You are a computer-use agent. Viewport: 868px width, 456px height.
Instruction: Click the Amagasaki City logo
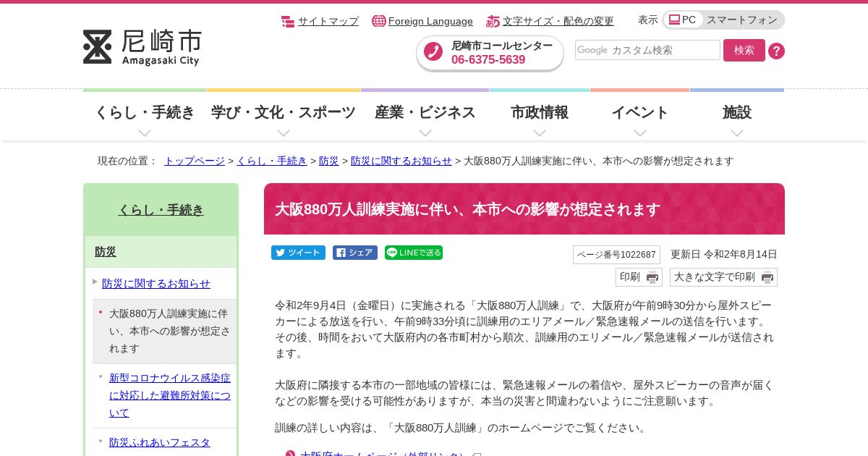tap(142, 47)
